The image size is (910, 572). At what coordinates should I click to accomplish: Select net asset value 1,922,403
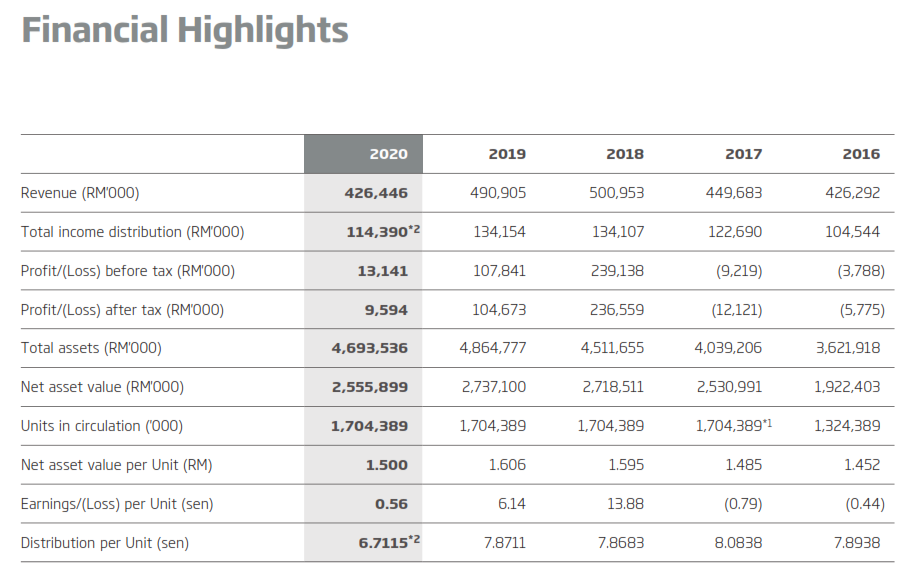(x=847, y=387)
